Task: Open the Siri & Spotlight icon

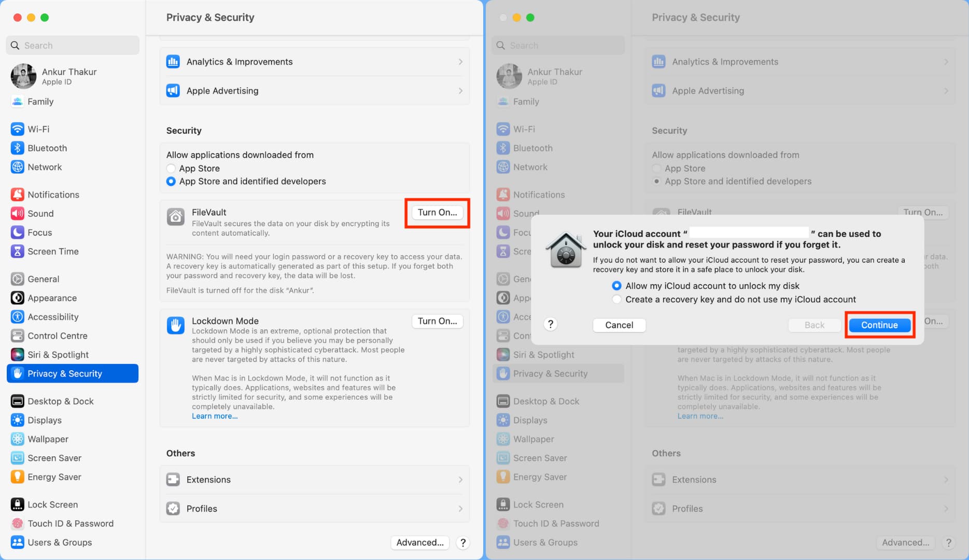Action: pos(17,355)
